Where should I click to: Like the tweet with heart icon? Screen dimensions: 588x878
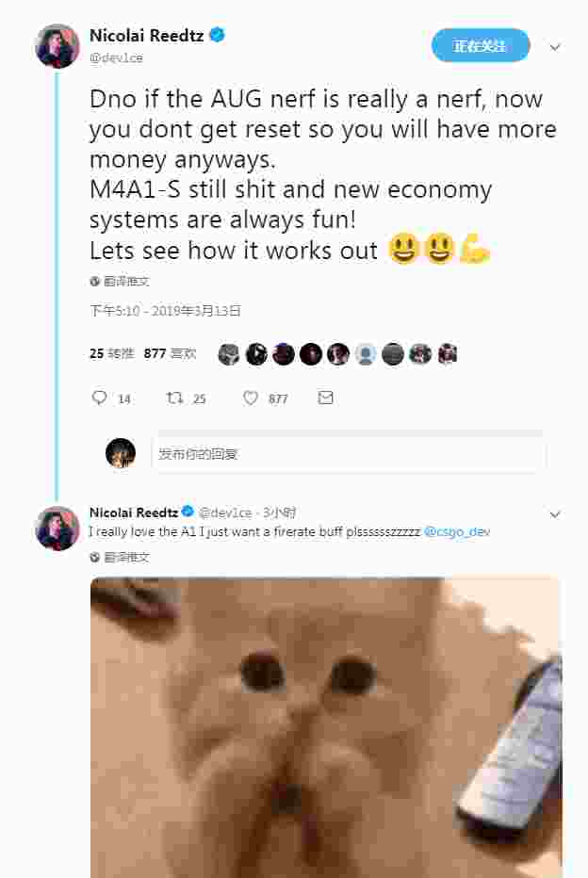coord(251,398)
